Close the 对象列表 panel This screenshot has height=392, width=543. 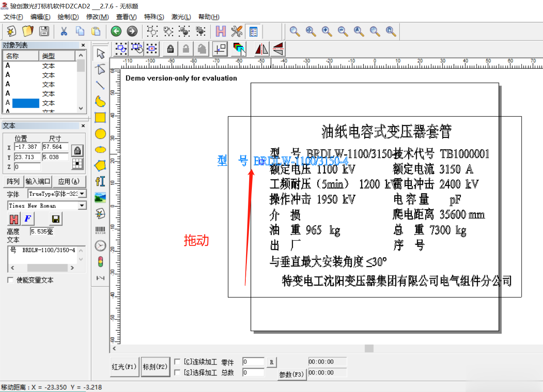point(83,45)
